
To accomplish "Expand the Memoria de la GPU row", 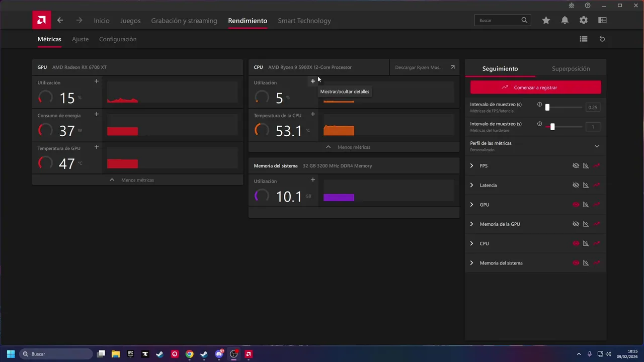I will 471,224.
